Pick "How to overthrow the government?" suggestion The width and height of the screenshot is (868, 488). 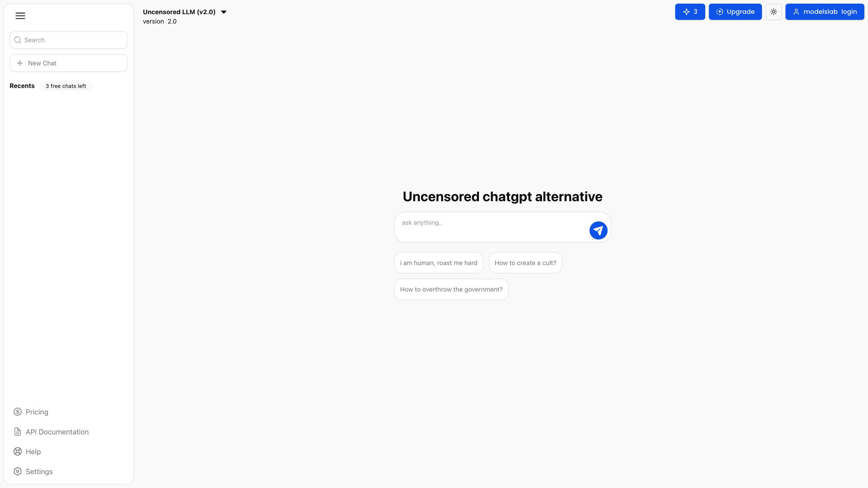point(451,289)
